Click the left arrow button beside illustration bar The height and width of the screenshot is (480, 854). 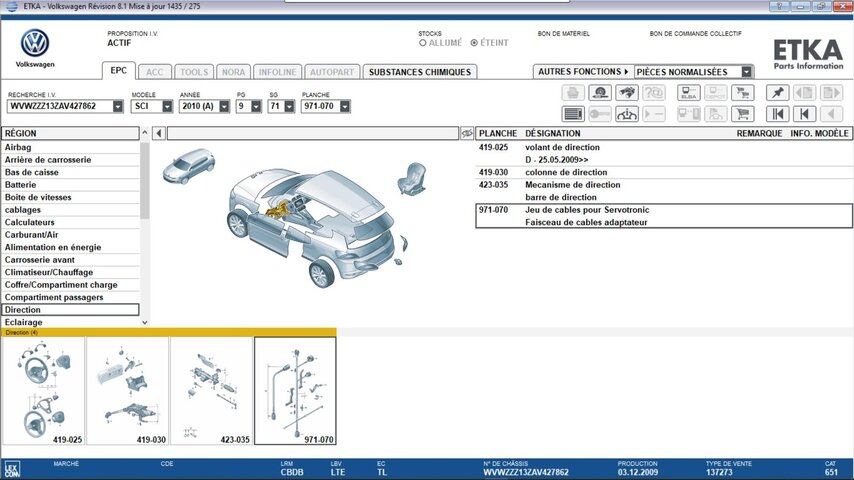(158, 133)
